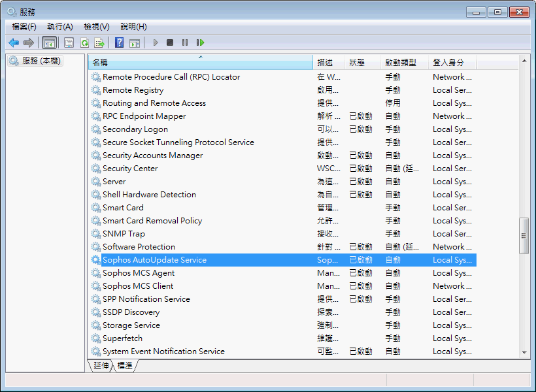Click the gear icon beside Sophos AutoUpdate Service
The height and width of the screenshot is (392, 536).
pyautogui.click(x=95, y=260)
